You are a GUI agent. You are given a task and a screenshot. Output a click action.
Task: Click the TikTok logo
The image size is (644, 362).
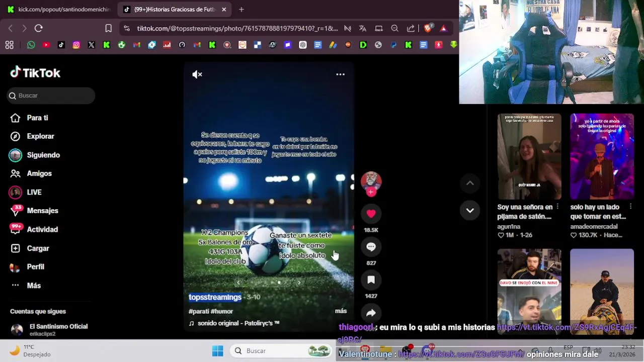pos(35,73)
